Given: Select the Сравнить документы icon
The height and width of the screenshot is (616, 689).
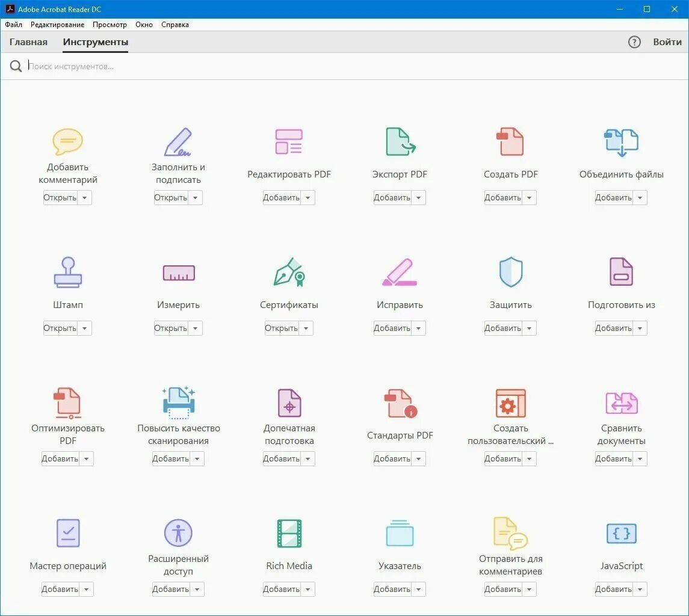Looking at the screenshot, I should coord(621,403).
